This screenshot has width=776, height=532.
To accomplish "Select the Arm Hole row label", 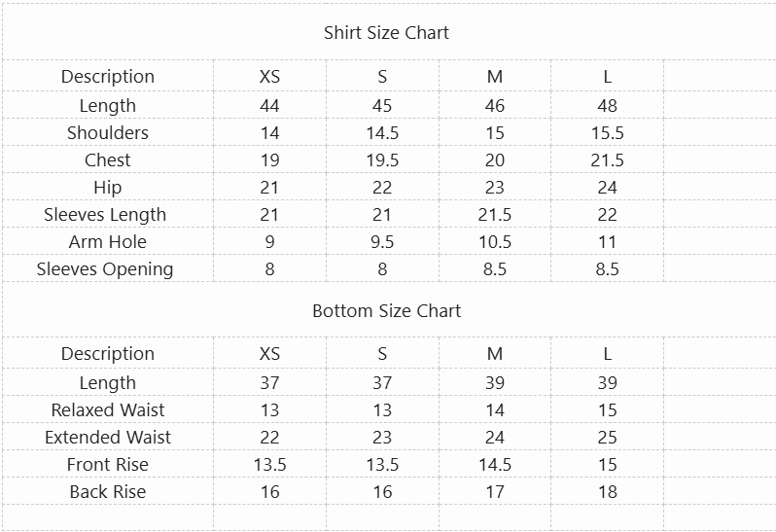I will 108,242.
